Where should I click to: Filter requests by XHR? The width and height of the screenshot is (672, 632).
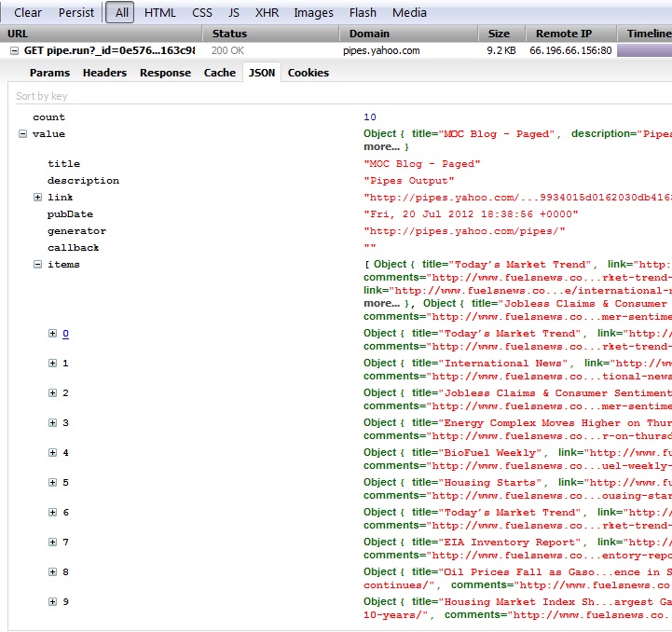coord(266,13)
